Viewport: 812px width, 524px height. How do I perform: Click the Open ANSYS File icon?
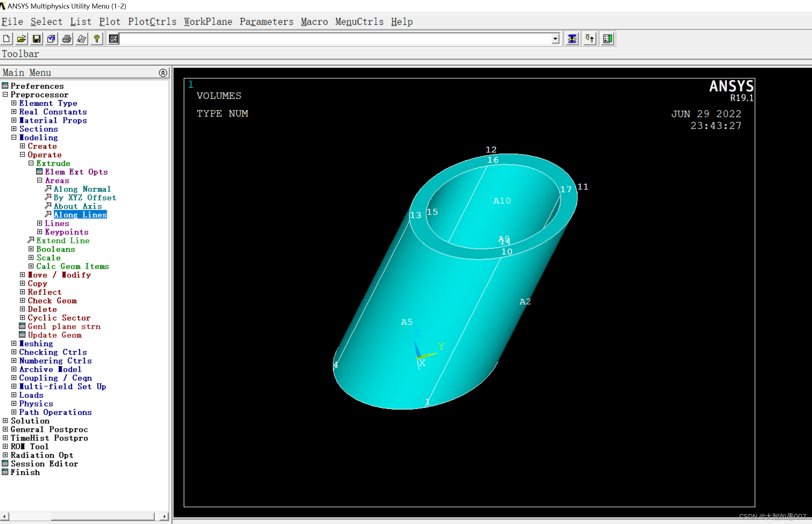tap(21, 39)
